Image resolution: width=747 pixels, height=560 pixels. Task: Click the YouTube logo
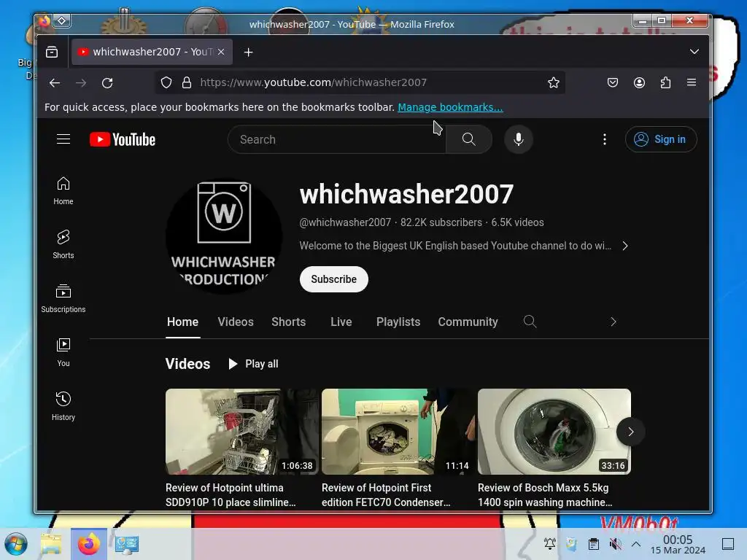(123, 139)
